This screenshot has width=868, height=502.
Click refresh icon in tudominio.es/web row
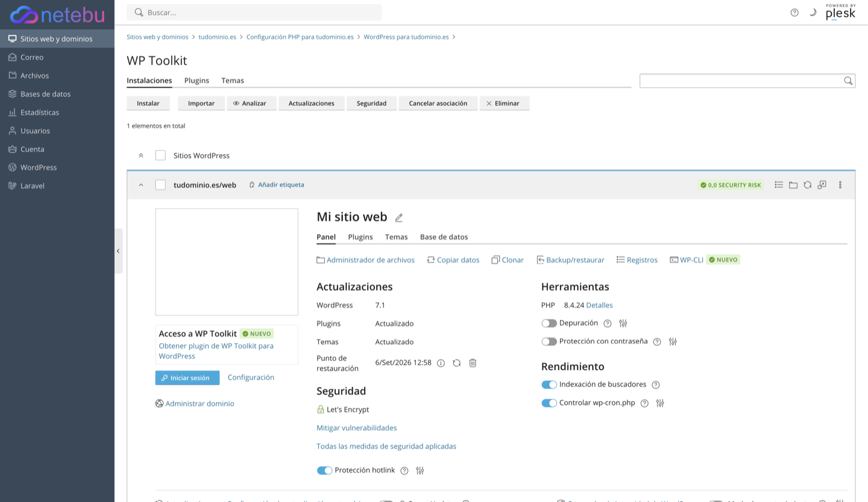[x=808, y=185]
